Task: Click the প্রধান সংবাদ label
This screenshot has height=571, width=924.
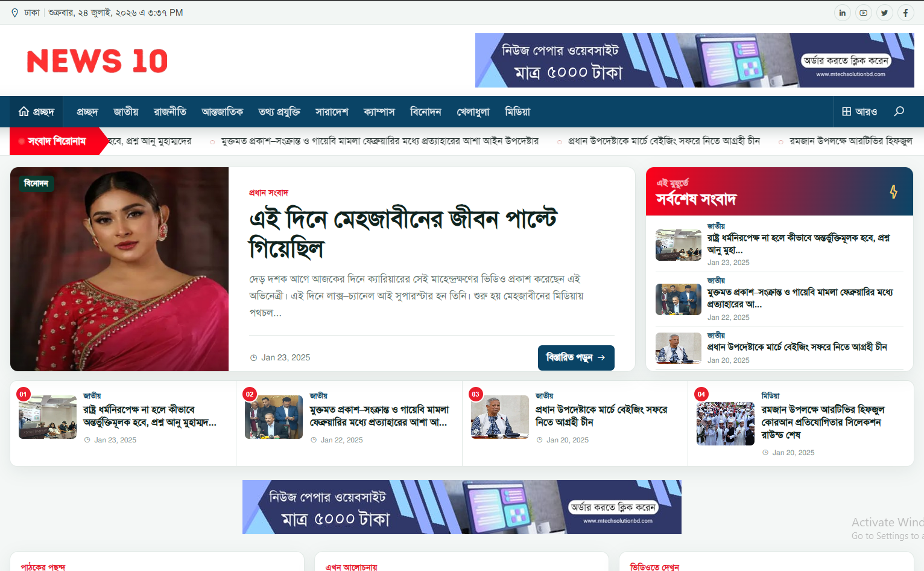Action: click(268, 193)
